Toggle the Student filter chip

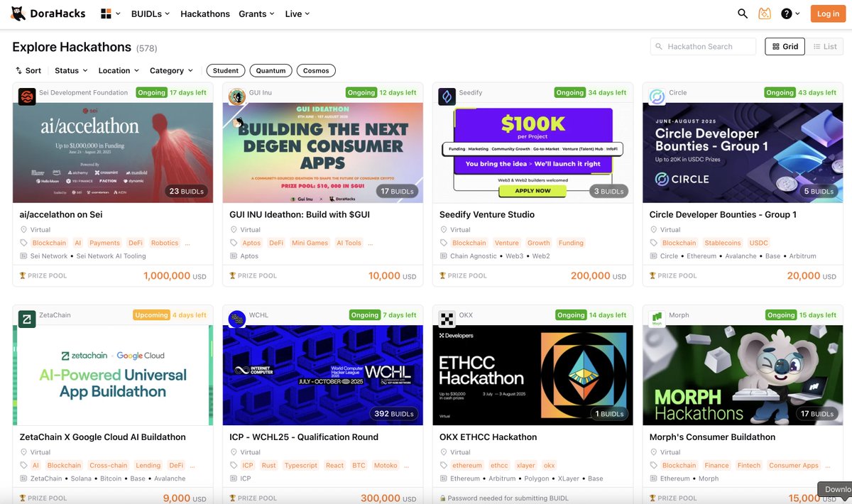click(x=226, y=70)
